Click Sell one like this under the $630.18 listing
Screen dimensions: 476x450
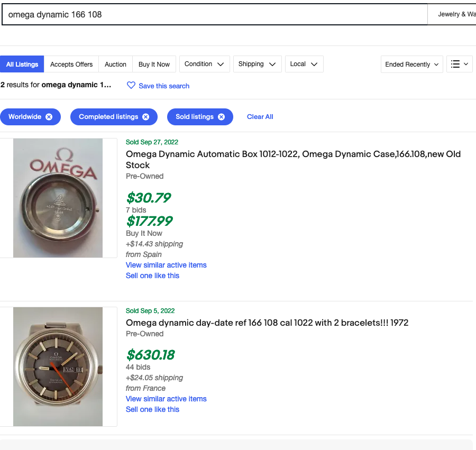(x=152, y=409)
